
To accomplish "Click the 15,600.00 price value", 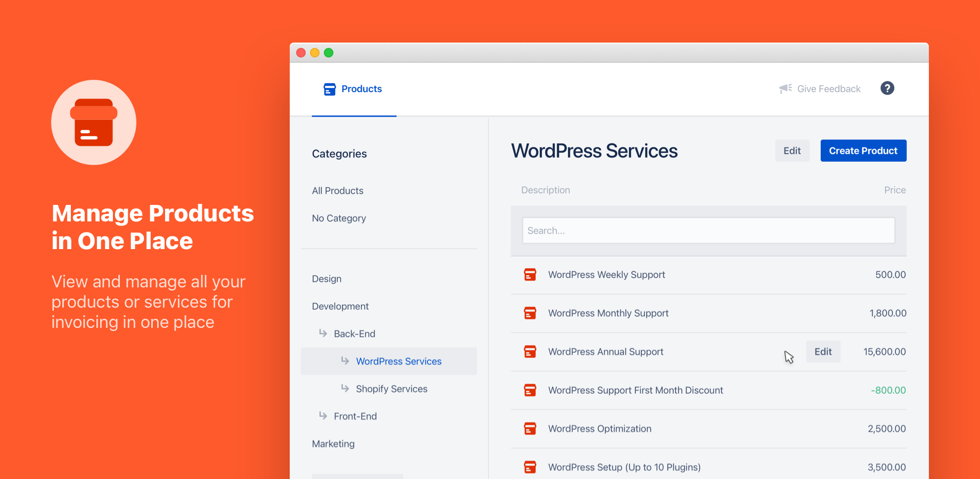I will (885, 352).
